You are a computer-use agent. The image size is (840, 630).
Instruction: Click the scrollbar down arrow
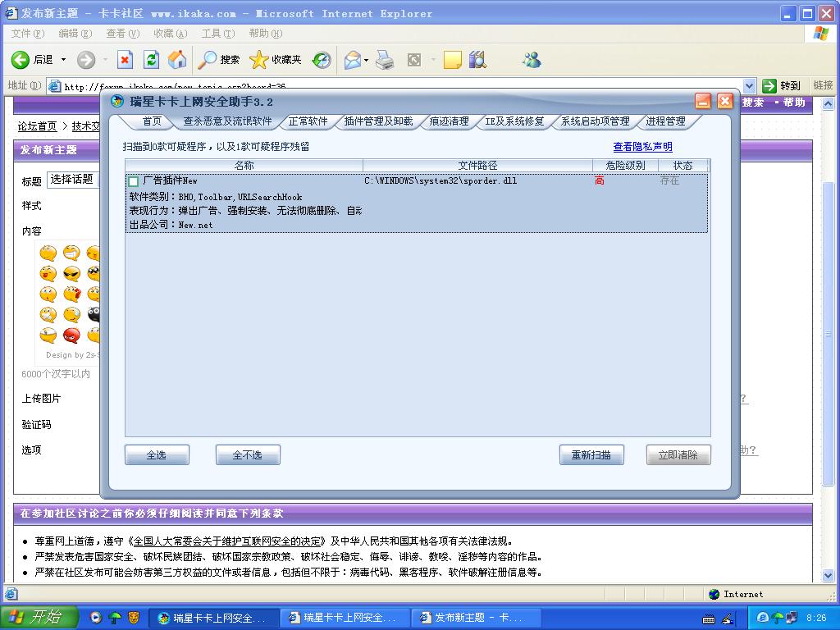coord(829,576)
